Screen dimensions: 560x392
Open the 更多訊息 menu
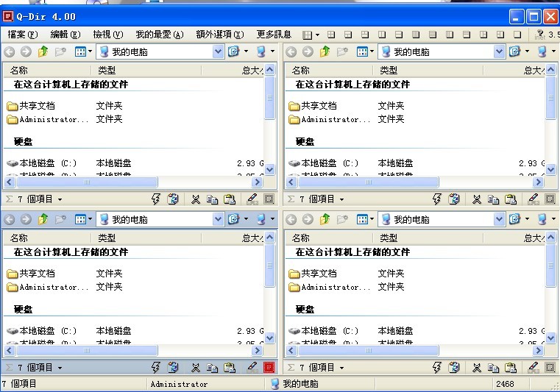point(274,35)
